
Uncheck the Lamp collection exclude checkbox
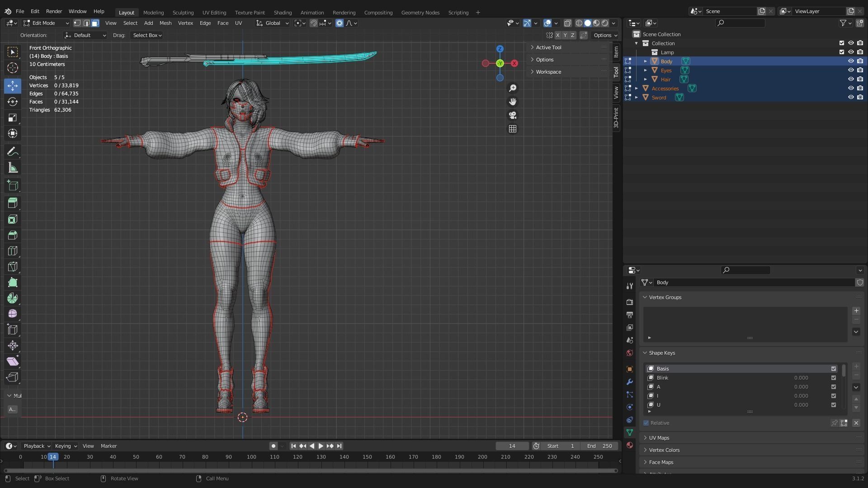(842, 52)
